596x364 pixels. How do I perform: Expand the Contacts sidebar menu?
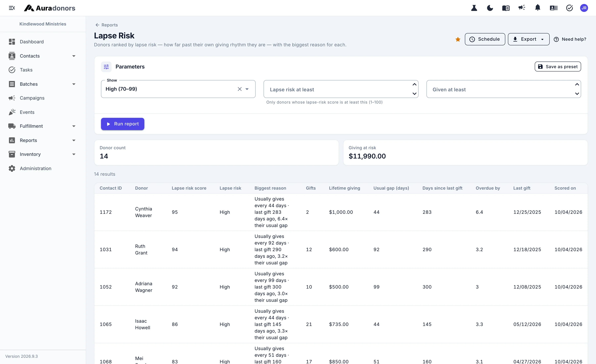point(43,56)
